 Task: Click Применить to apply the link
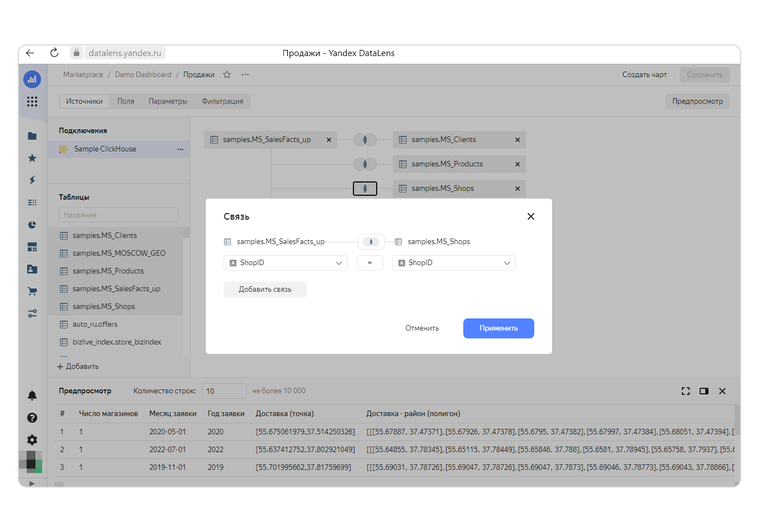[499, 328]
